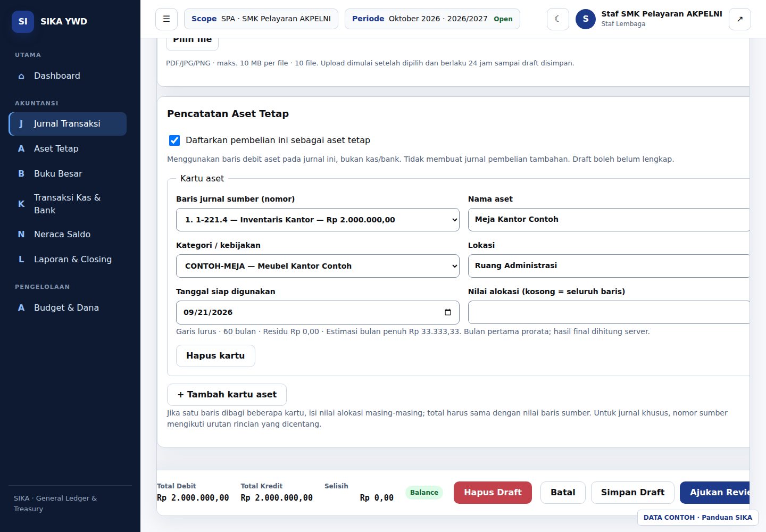Click the Simpan Draft button
This screenshot has height=532, width=766.
(x=632, y=493)
